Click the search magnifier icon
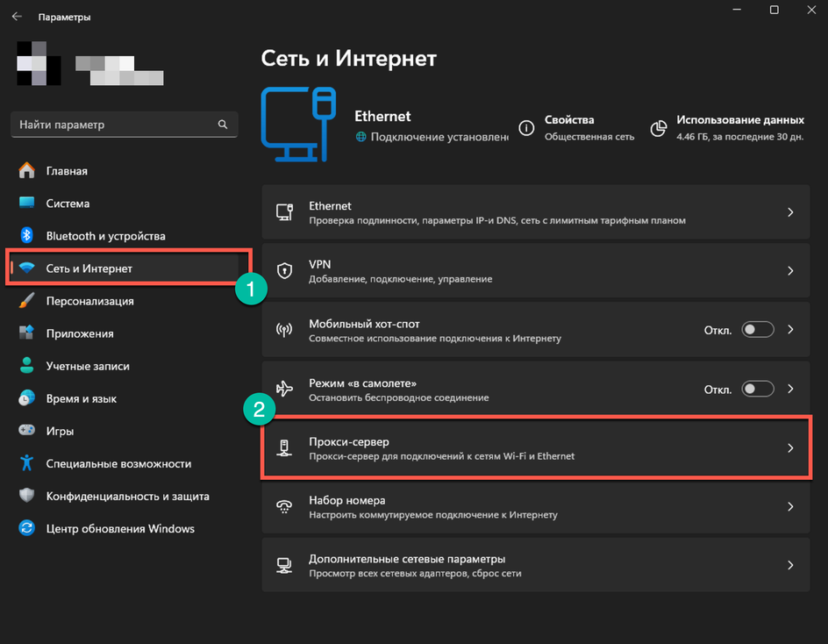828x644 pixels. tap(223, 125)
